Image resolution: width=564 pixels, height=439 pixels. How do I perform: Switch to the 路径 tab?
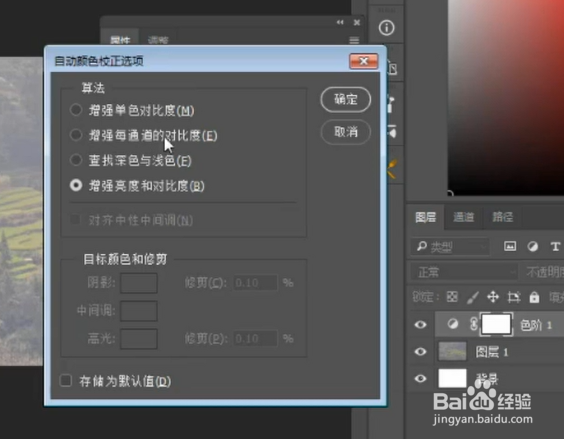(502, 217)
